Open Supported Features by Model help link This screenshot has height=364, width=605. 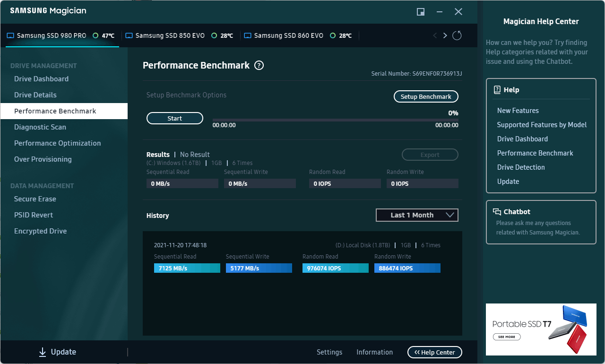(542, 125)
